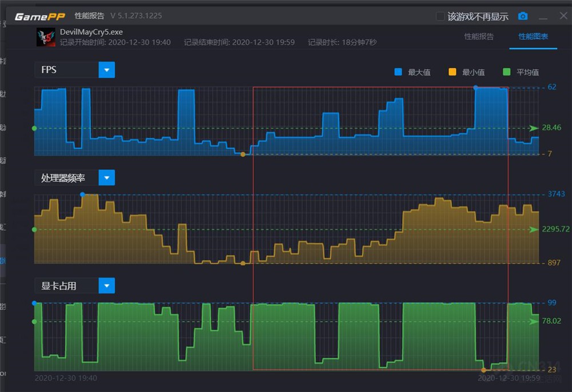572x392 pixels.
Task: Click the FPS average value 28.46
Action: [551, 128]
